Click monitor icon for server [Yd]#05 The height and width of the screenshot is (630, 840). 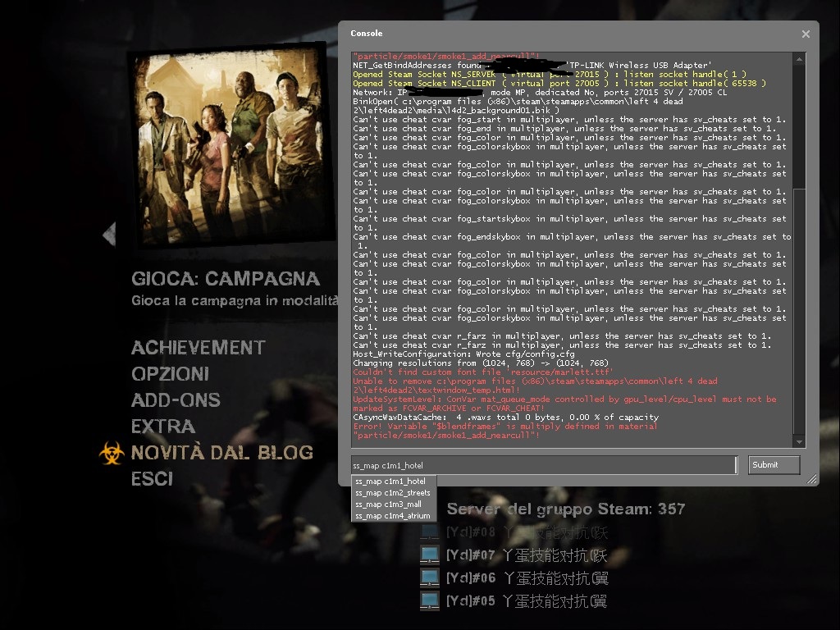pyautogui.click(x=430, y=601)
